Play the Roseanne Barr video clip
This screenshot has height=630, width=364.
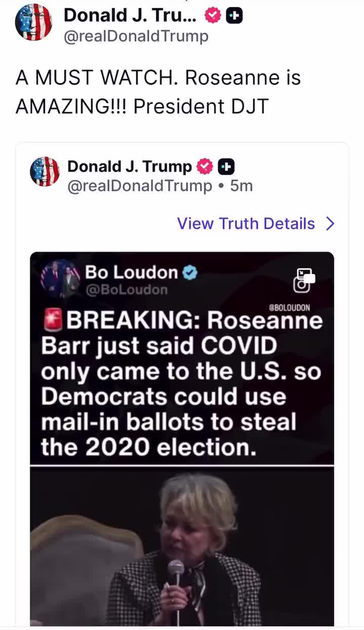point(182,546)
